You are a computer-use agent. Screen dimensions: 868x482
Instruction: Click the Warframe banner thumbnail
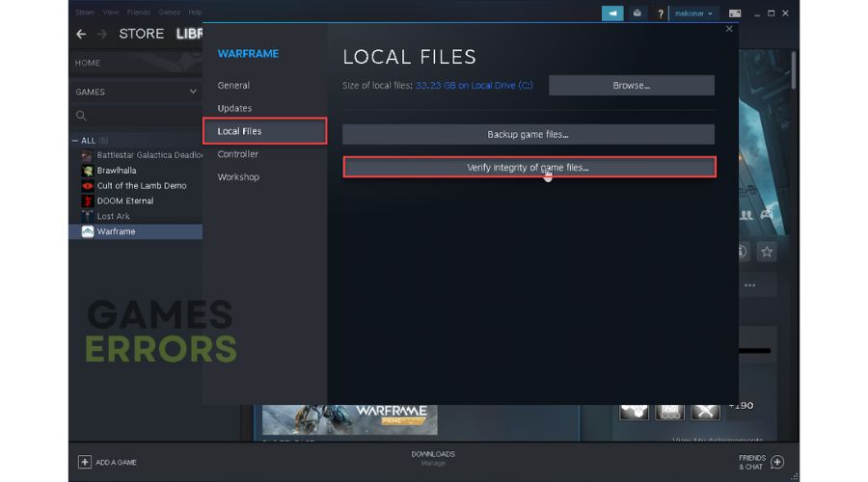coord(349,419)
